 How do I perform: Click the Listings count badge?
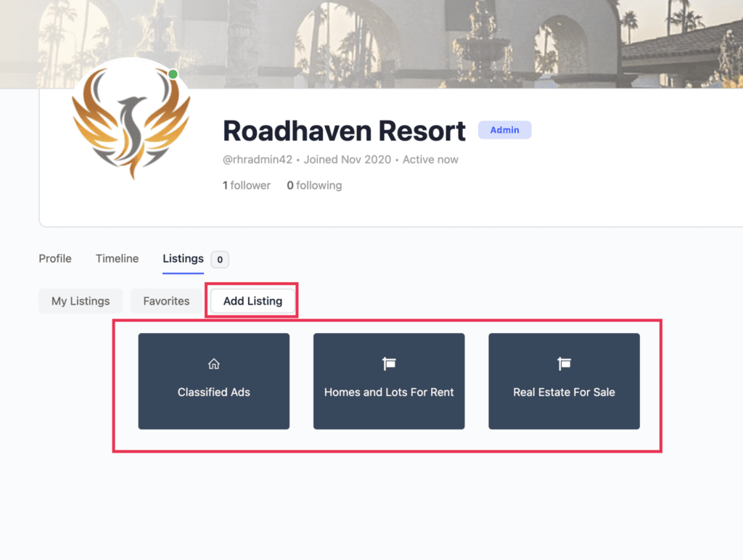click(220, 260)
